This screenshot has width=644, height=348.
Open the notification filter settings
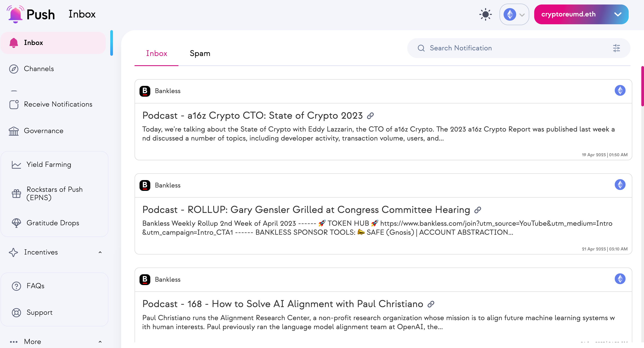(x=617, y=48)
